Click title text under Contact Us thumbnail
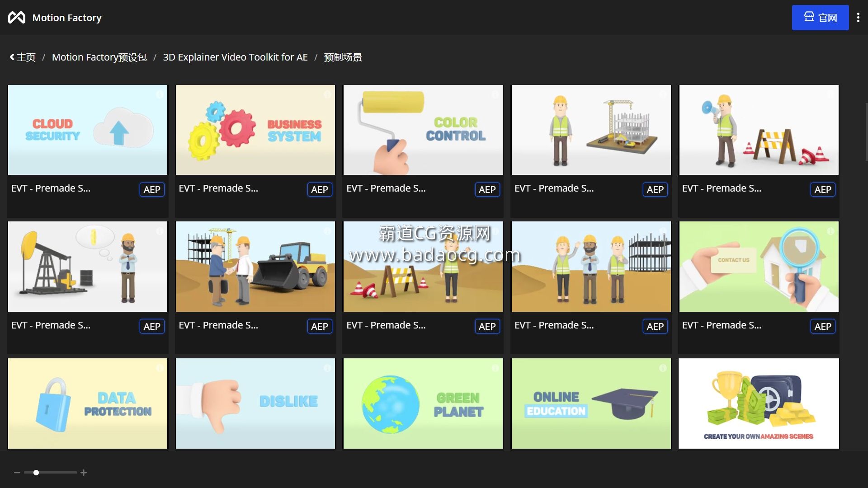The width and height of the screenshot is (868, 488). pyautogui.click(x=722, y=325)
